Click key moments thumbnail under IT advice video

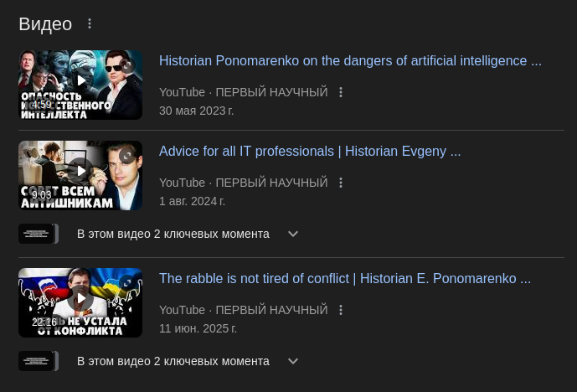39,234
